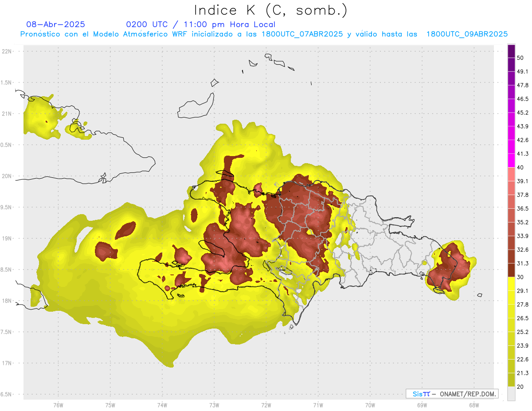532x411 pixels.
Task: Click the colorbar label "42.6"
Action: pyautogui.click(x=523, y=140)
